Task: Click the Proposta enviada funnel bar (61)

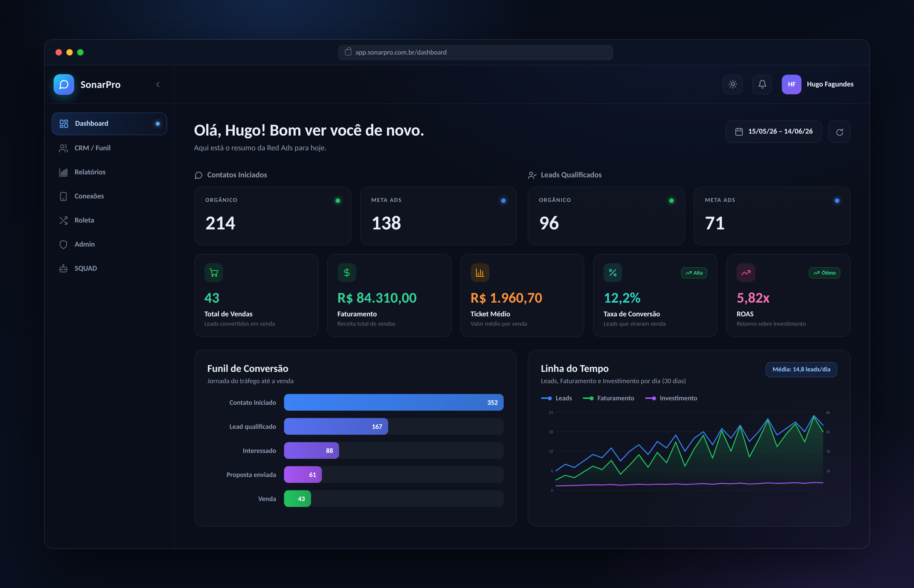Action: [303, 475]
